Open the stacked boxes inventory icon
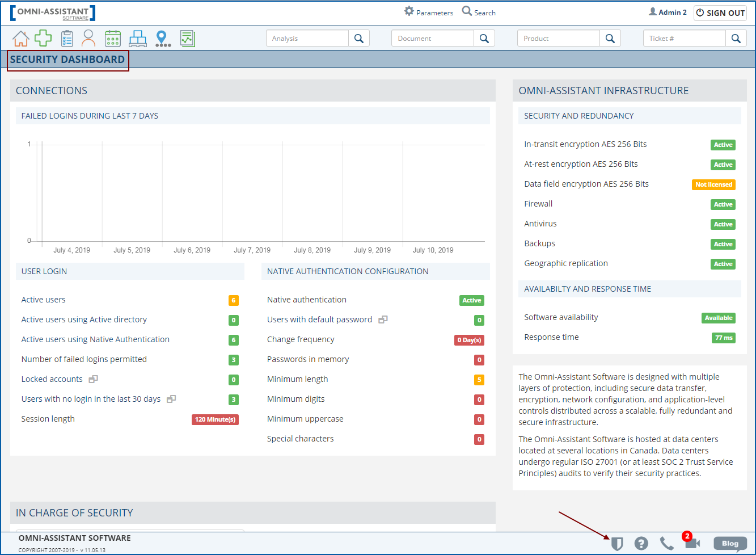756x555 pixels. click(x=138, y=38)
